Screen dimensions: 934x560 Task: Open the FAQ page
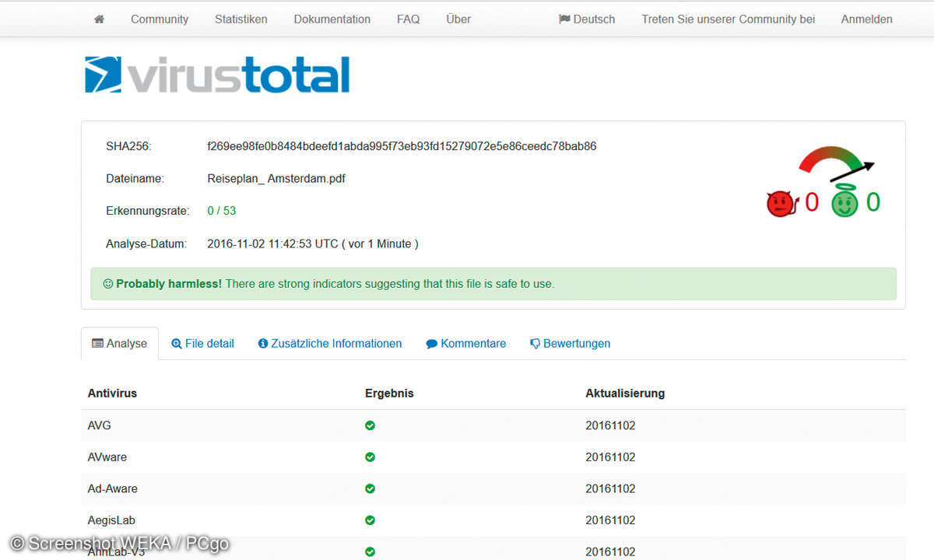[408, 19]
